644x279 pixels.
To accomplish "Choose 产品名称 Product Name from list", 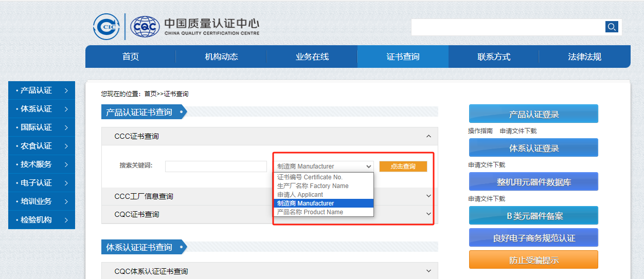I will click(310, 212).
